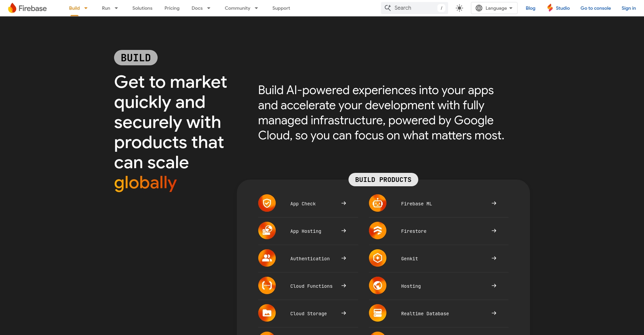Toggle the light/dark theme sun button

[x=460, y=8]
